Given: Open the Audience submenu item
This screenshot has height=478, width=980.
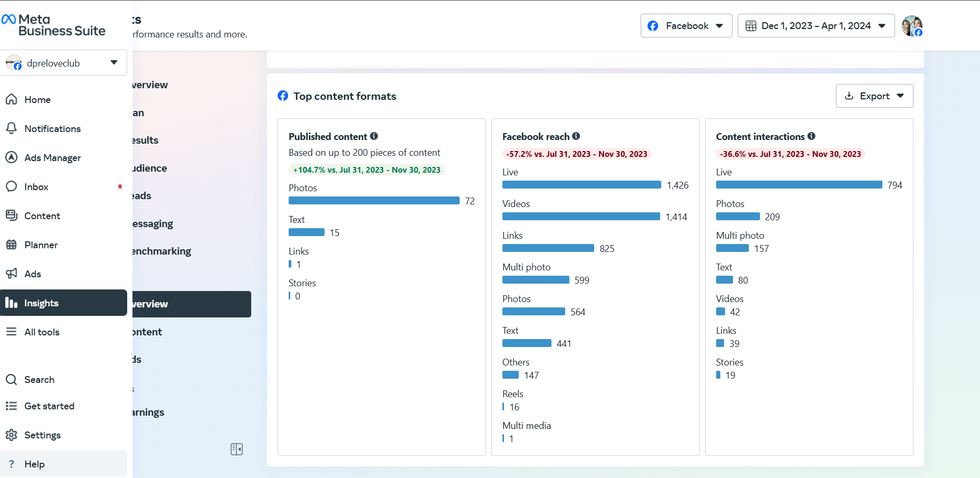Looking at the screenshot, I should (x=150, y=168).
